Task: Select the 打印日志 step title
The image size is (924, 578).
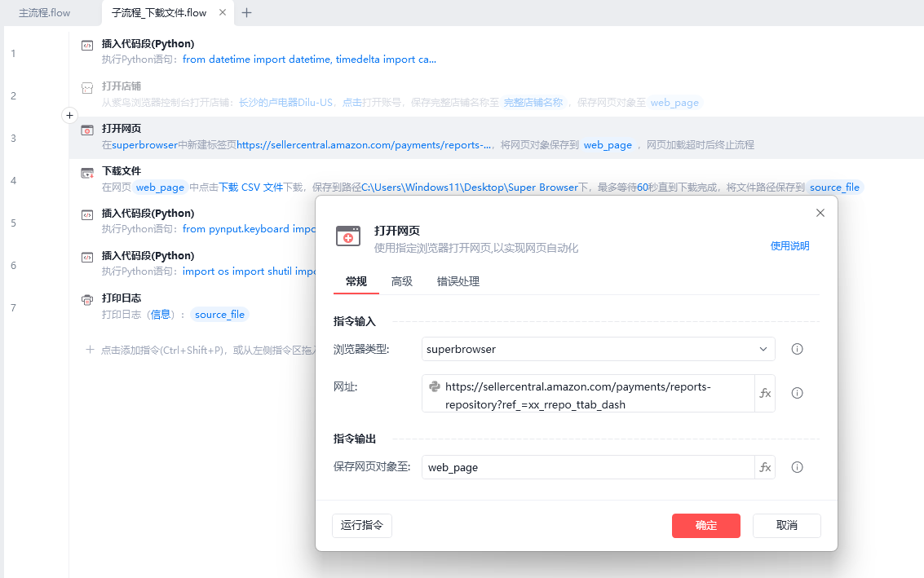Action: click(122, 298)
